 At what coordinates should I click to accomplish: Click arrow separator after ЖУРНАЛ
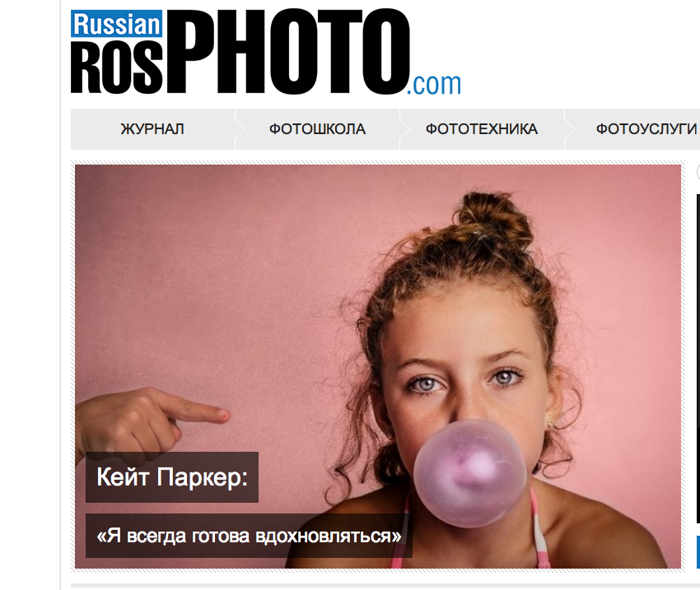(x=240, y=129)
